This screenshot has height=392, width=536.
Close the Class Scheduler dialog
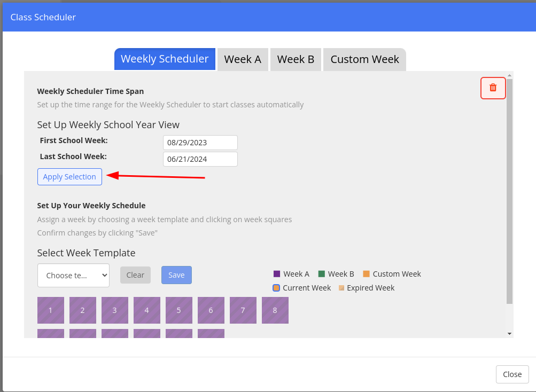coord(512,374)
